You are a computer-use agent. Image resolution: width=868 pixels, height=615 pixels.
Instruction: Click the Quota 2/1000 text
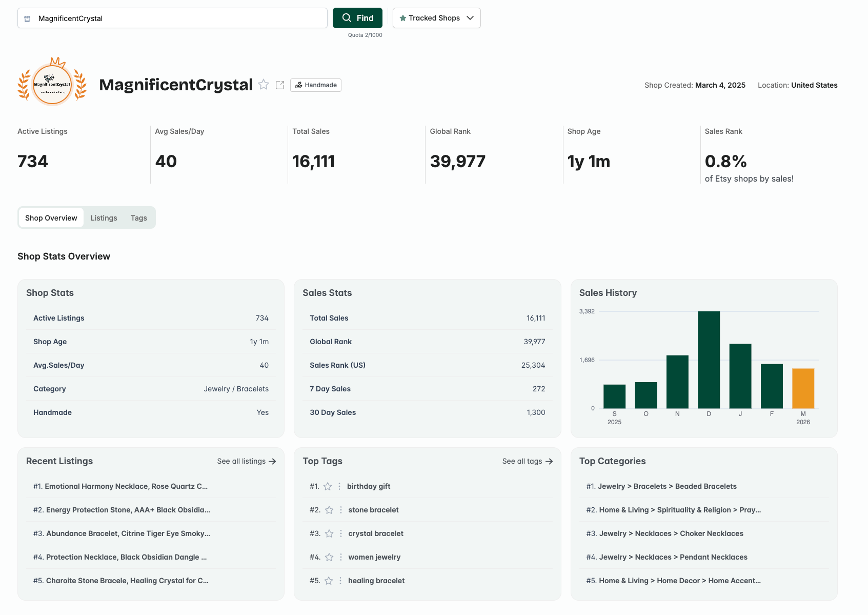tap(365, 35)
